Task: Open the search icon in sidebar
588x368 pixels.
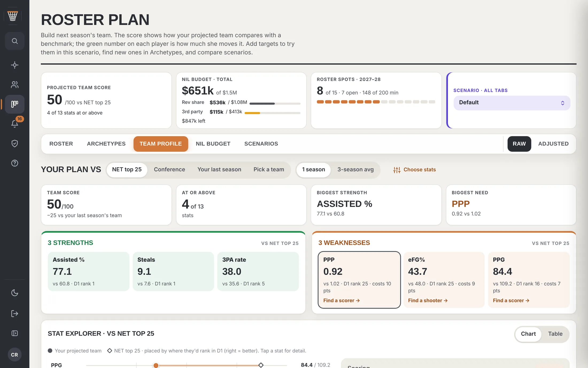Action: (x=15, y=41)
